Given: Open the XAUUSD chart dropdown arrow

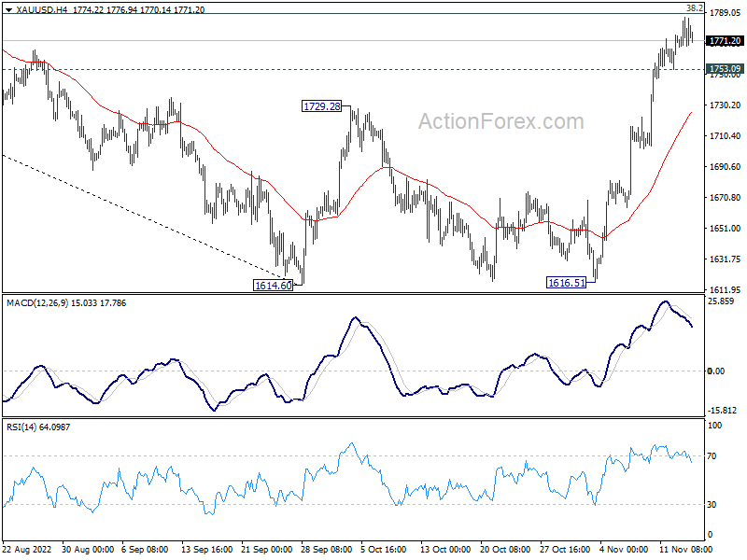Looking at the screenshot, I should [8, 9].
